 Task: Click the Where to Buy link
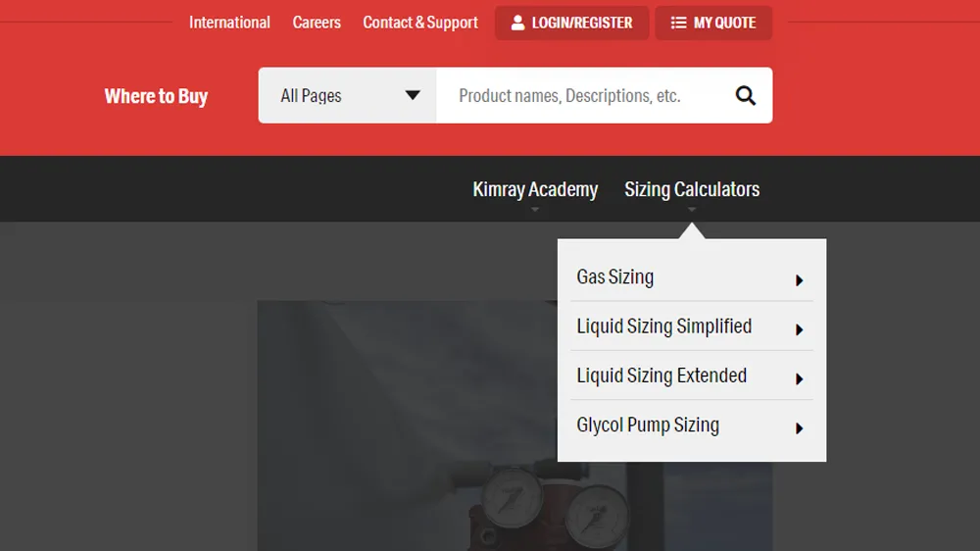156,96
